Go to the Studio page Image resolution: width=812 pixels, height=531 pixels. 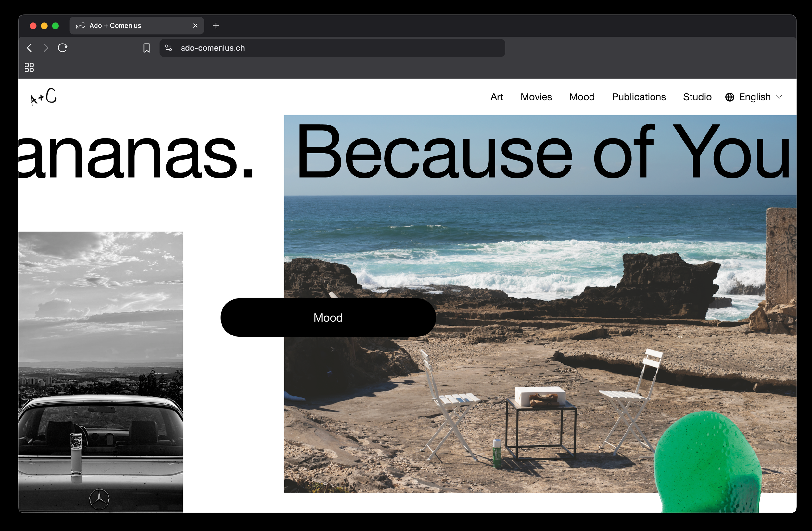tap(697, 97)
